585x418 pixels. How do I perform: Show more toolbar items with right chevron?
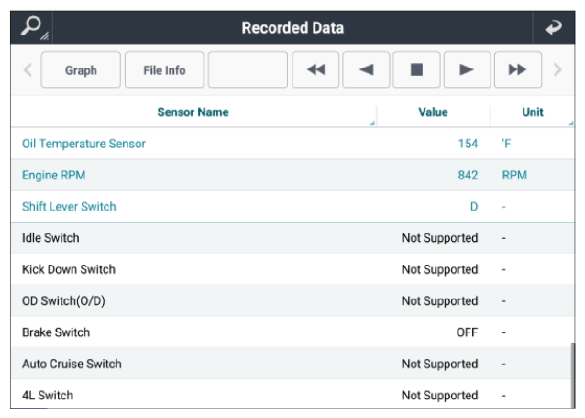[x=557, y=70]
